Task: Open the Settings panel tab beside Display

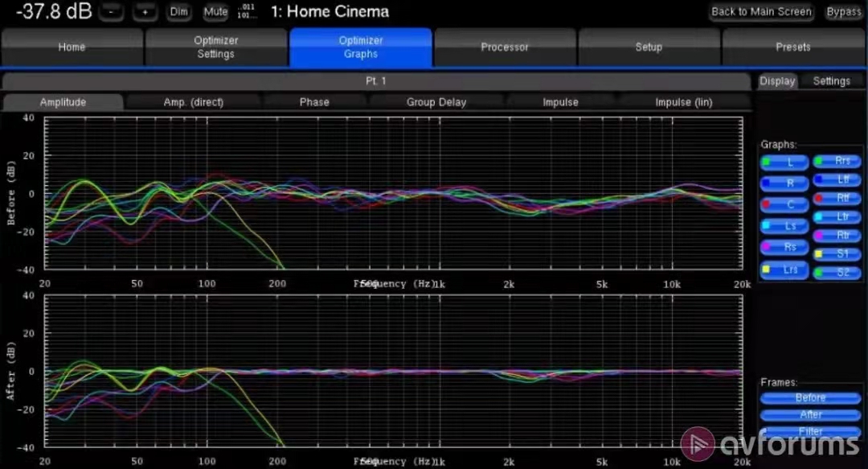Action: click(x=831, y=80)
